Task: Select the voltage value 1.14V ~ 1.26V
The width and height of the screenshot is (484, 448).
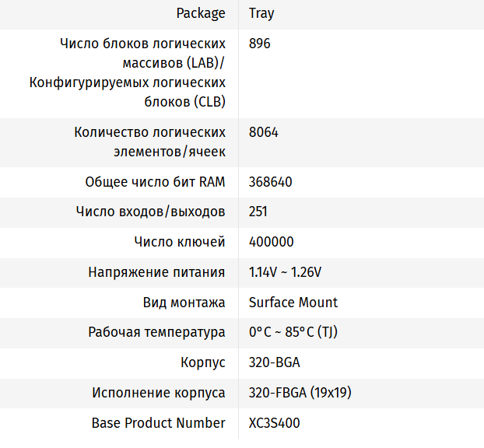Action: click(x=286, y=272)
